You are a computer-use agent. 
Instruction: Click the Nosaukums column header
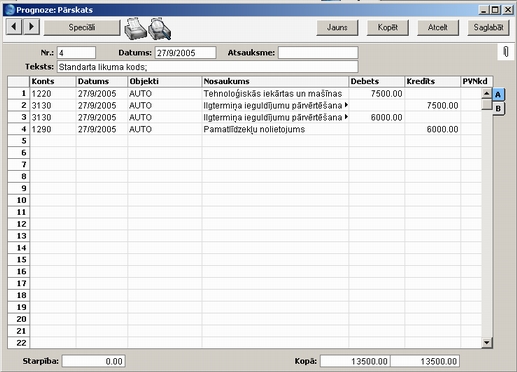(275, 81)
